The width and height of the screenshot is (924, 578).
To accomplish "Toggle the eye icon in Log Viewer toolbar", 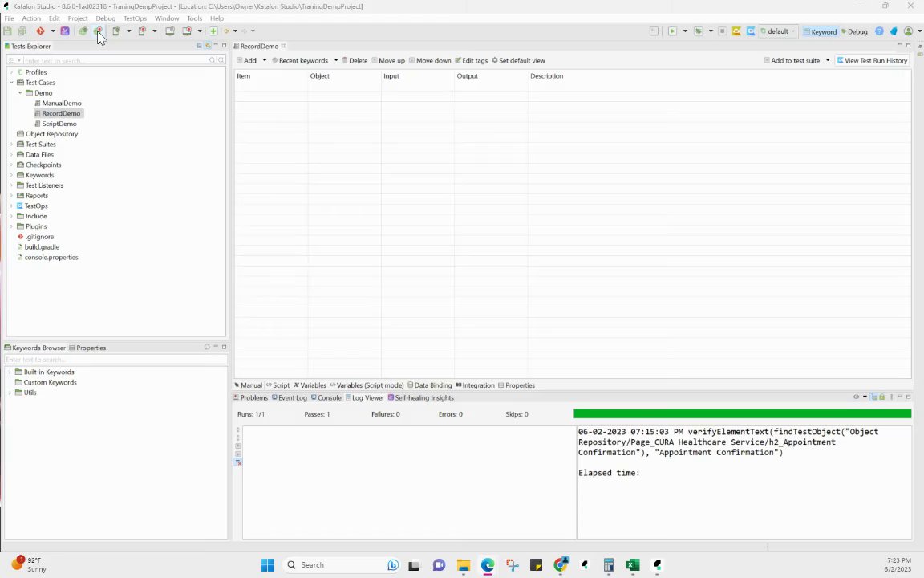I will coord(857,397).
